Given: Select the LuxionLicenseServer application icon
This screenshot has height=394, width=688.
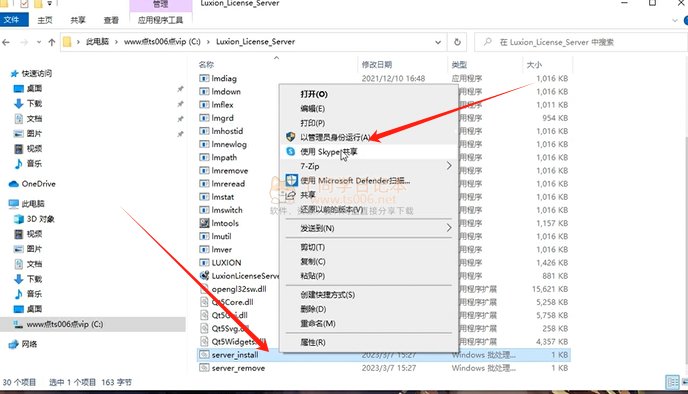Looking at the screenshot, I should pyautogui.click(x=204, y=276).
